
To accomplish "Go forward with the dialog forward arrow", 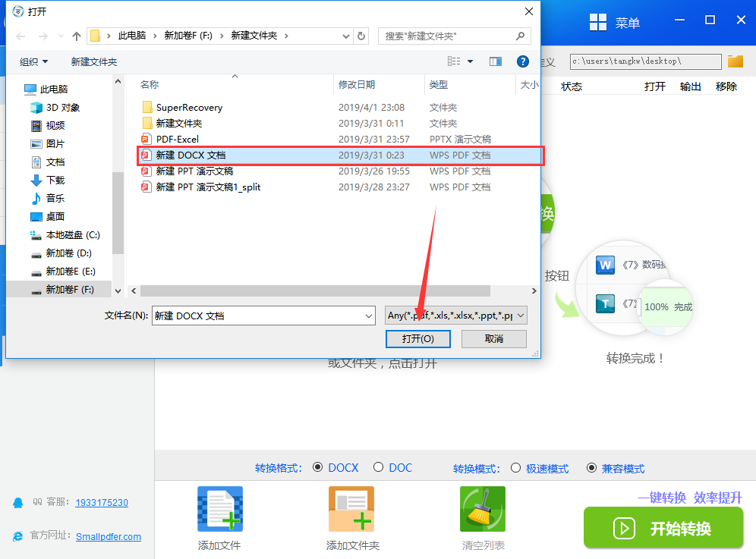I will [43, 36].
